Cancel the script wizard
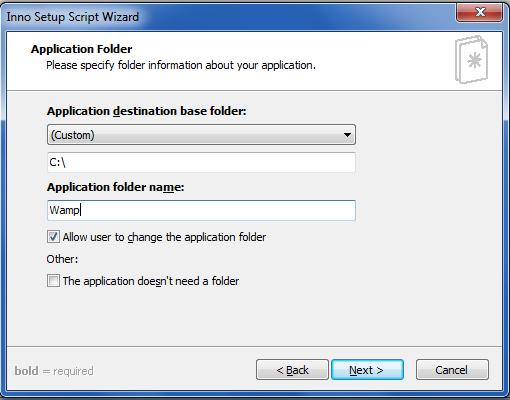This screenshot has height=400, width=510. click(x=452, y=370)
